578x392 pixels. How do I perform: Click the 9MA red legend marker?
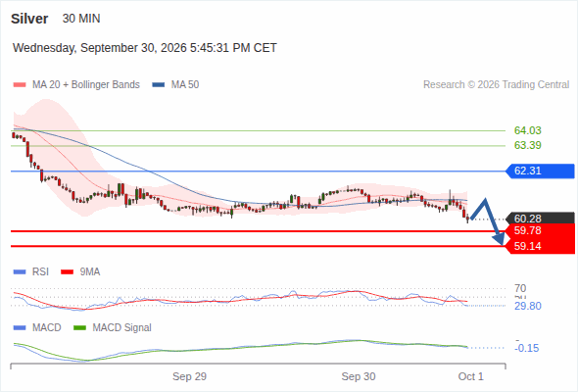[67, 272]
